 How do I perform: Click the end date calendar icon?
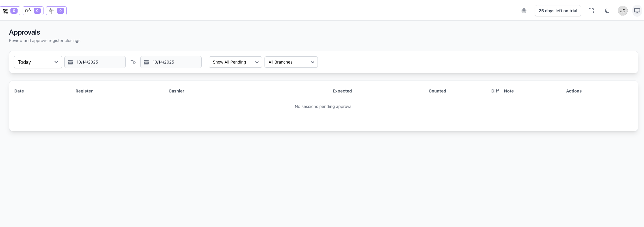(x=146, y=62)
